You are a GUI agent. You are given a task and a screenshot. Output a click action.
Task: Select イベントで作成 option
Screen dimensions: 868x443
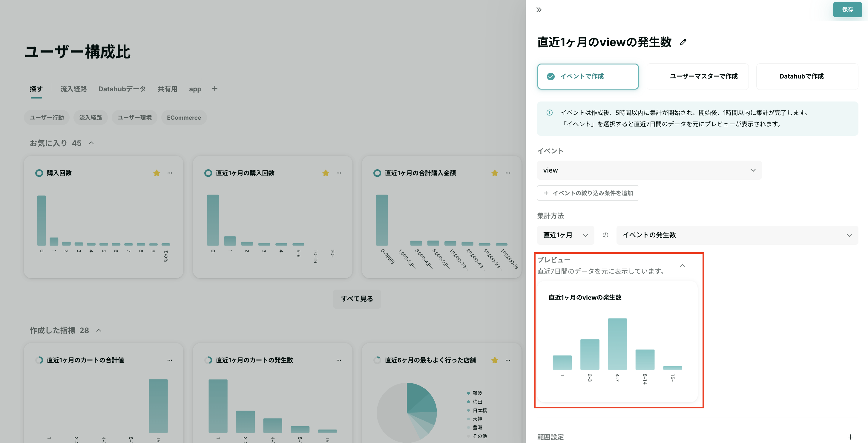point(588,76)
